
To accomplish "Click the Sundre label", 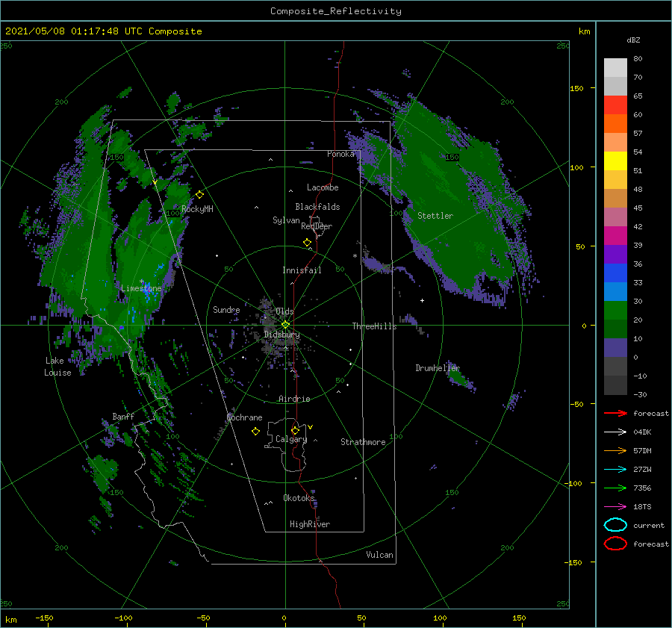I will click(x=226, y=309).
